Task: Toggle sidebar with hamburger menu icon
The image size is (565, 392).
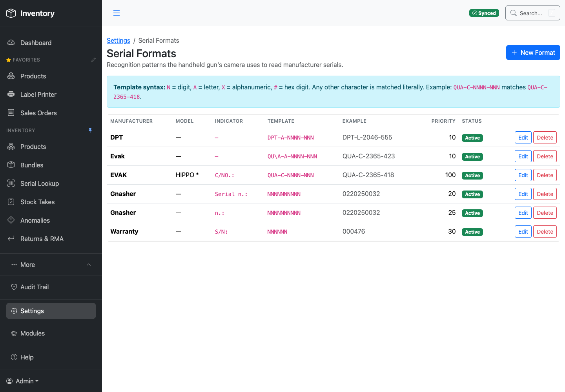Action: click(117, 13)
